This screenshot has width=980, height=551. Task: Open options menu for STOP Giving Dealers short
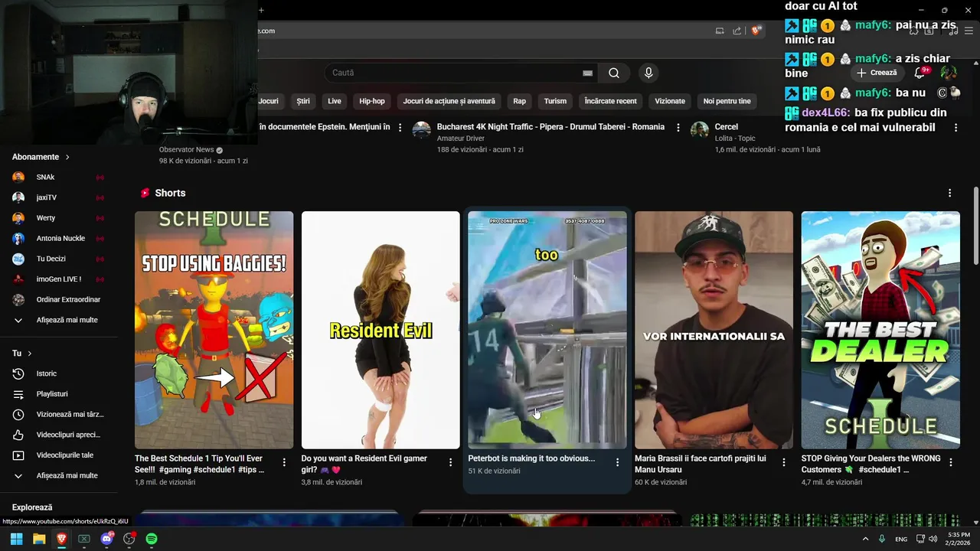(x=950, y=462)
